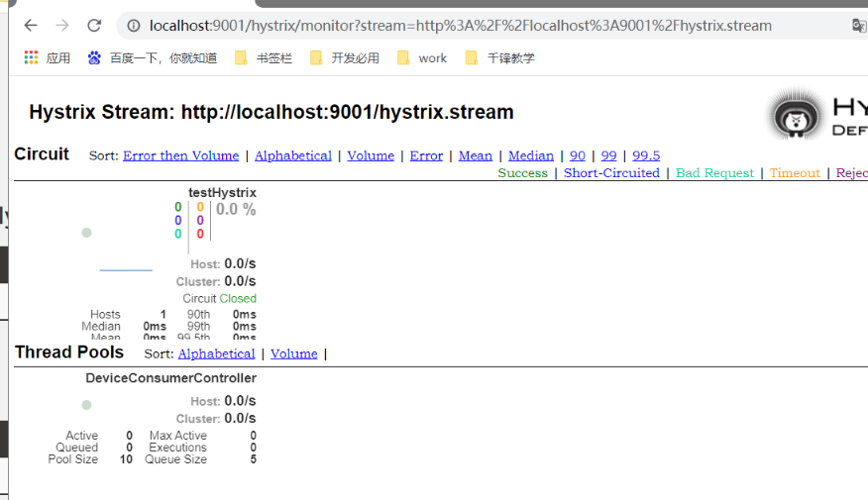Click the Thread Pools section heading
This screenshot has width=868, height=500.
coord(69,352)
